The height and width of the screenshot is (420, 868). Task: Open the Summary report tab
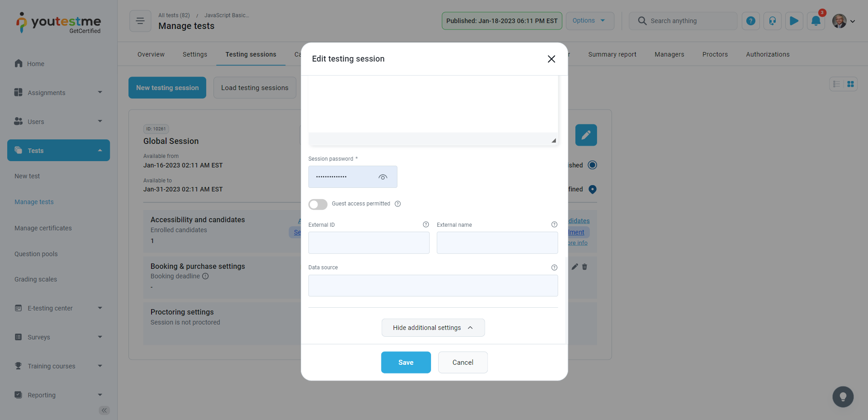tap(612, 54)
